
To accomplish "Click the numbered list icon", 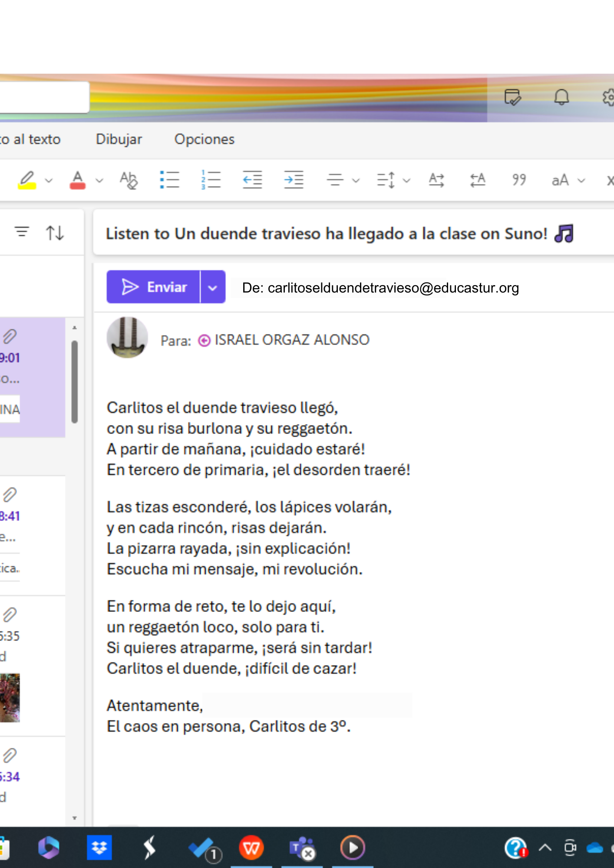I will pyautogui.click(x=211, y=180).
